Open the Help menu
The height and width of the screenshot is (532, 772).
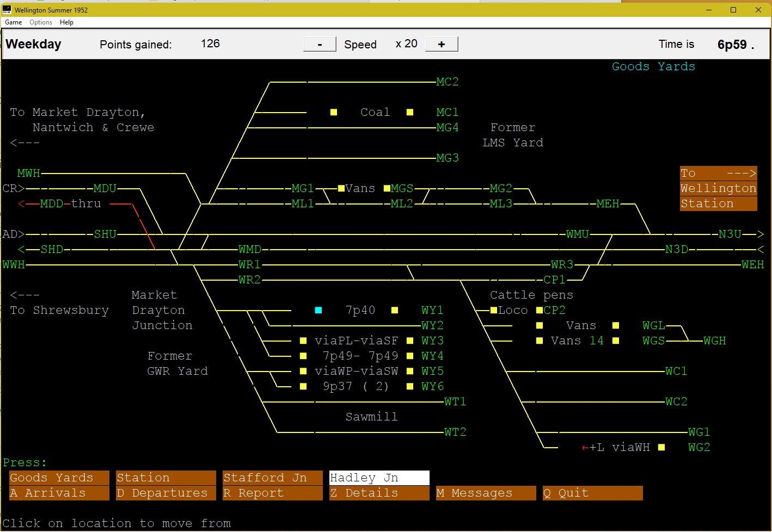pyautogui.click(x=66, y=22)
